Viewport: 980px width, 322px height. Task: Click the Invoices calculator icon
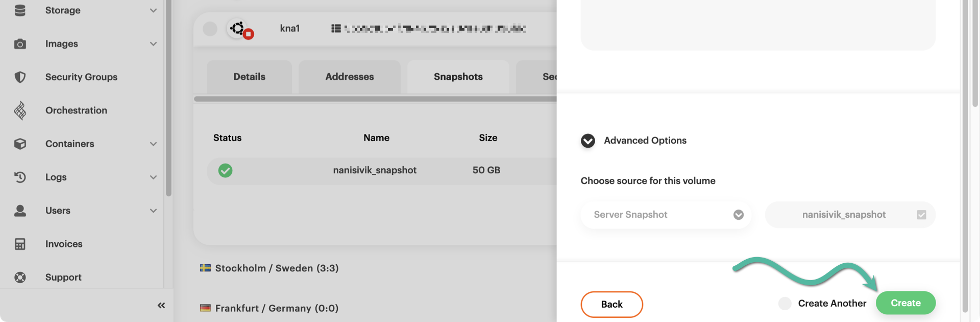[x=20, y=244]
